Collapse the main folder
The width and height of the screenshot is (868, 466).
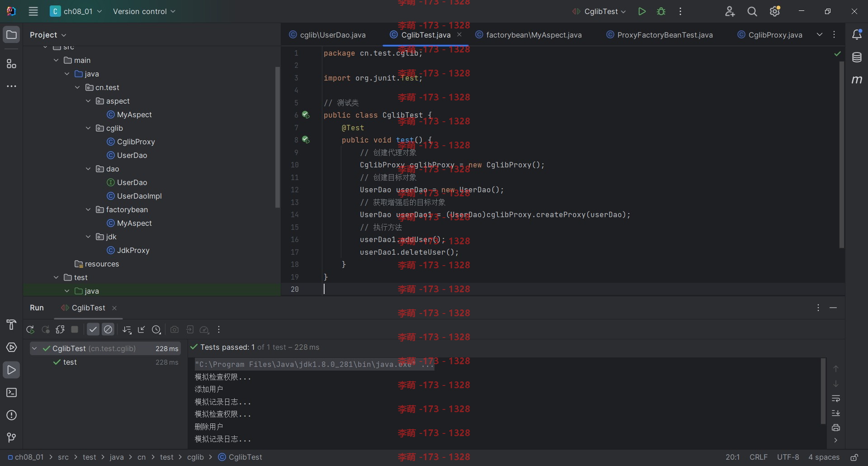tap(56, 60)
